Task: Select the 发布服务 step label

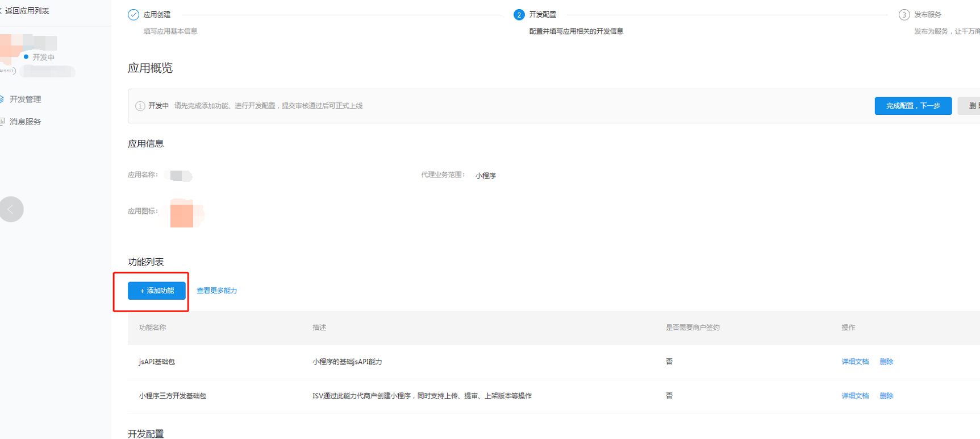Action: pos(928,15)
